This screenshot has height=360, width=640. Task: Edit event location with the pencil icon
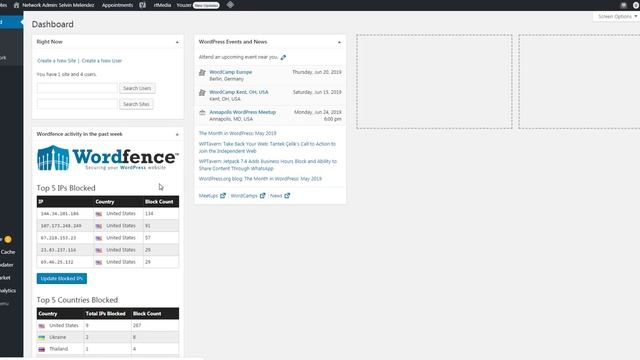[283, 57]
